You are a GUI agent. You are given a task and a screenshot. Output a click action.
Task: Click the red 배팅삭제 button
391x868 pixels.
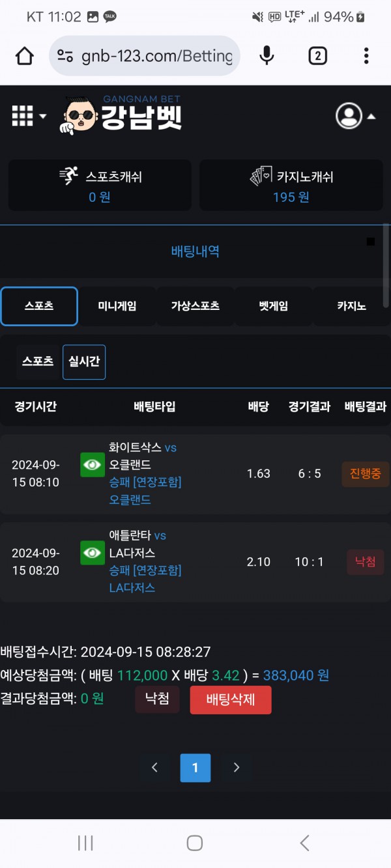point(231,700)
